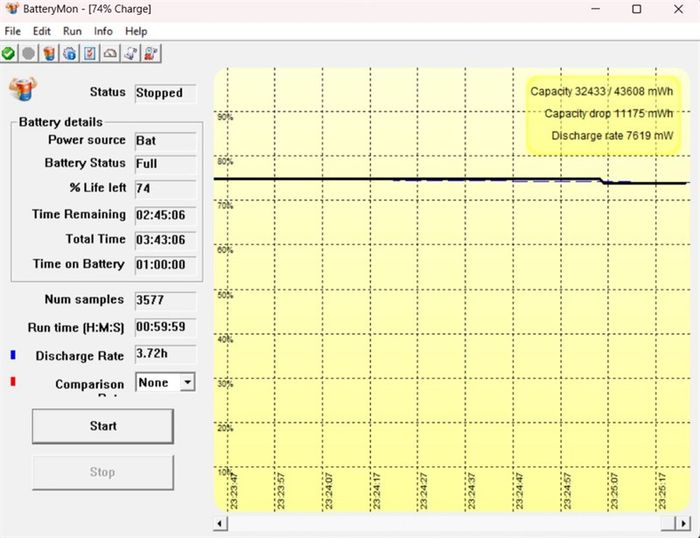Click the Capacity 32433 / 43608 mWh text
Screen dimensions: 700x538
[x=601, y=92]
